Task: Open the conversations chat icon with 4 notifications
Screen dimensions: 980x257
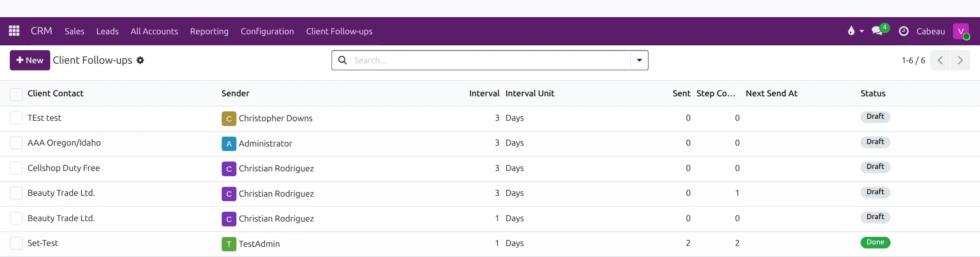Action: pyautogui.click(x=880, y=30)
